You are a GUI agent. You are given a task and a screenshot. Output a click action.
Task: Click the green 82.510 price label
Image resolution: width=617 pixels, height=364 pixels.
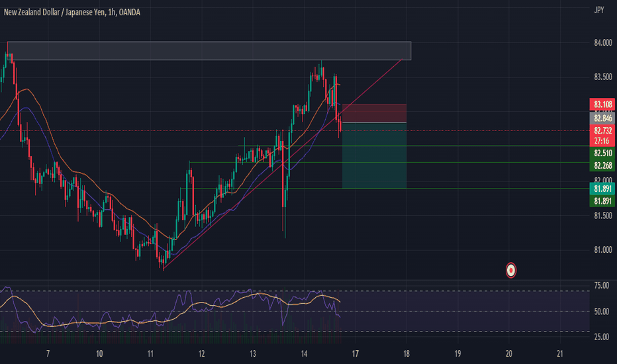[x=602, y=153]
